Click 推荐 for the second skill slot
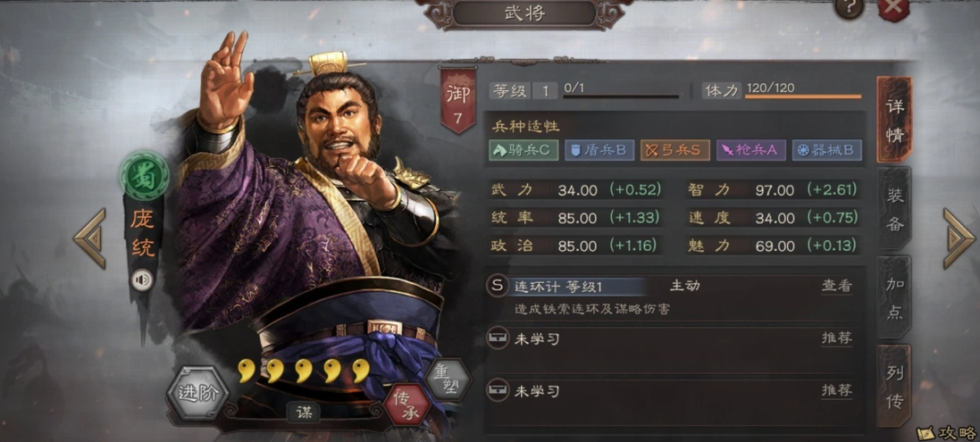Screen dimensions: 980x442 (836, 338)
